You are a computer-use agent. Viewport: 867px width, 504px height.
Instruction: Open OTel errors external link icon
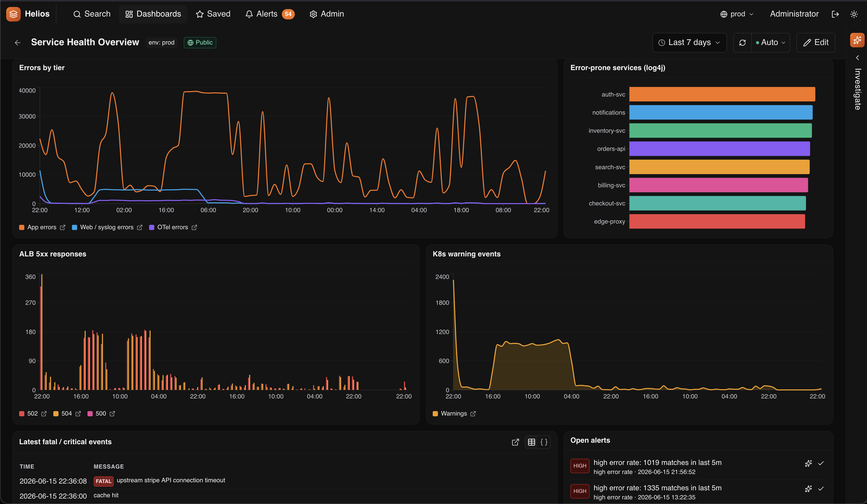tap(194, 227)
